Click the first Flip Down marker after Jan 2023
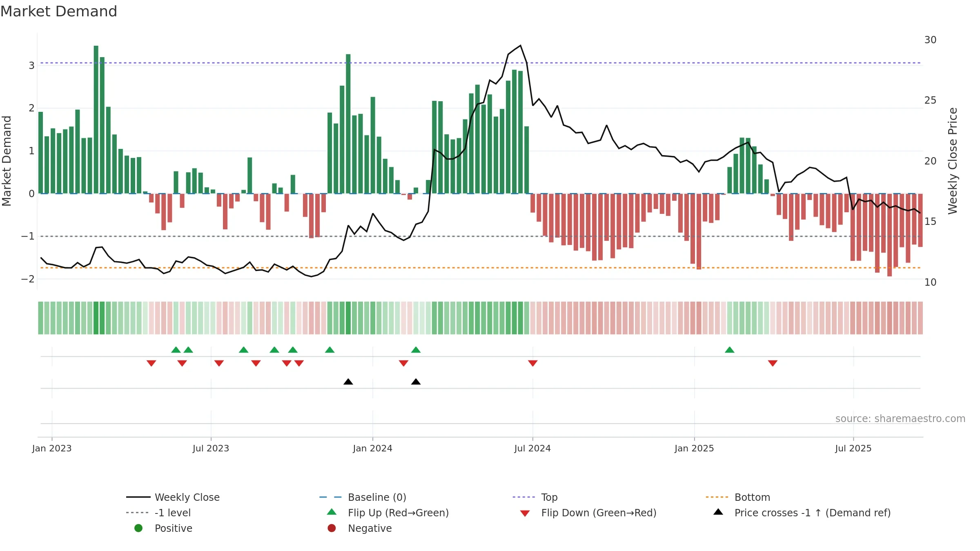The height and width of the screenshot is (551, 980). (x=151, y=363)
